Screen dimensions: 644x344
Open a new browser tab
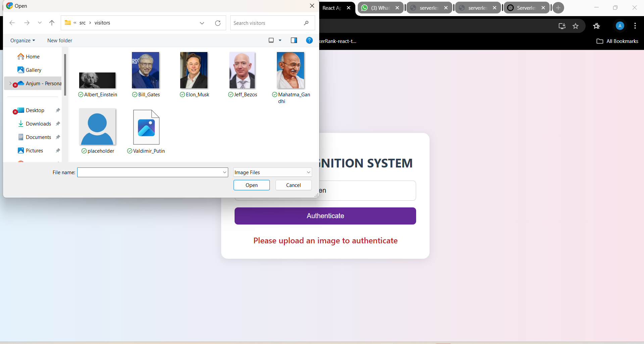click(x=558, y=8)
